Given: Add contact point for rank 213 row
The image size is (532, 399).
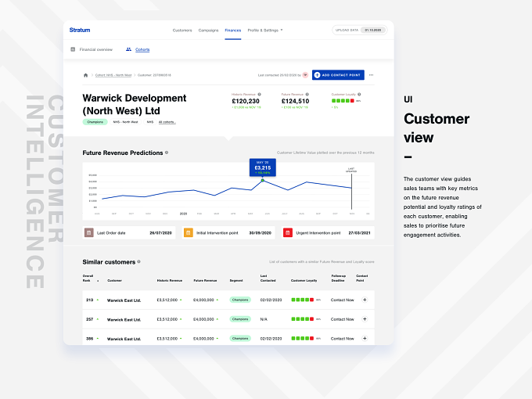Looking at the screenshot, I should coord(365,300).
